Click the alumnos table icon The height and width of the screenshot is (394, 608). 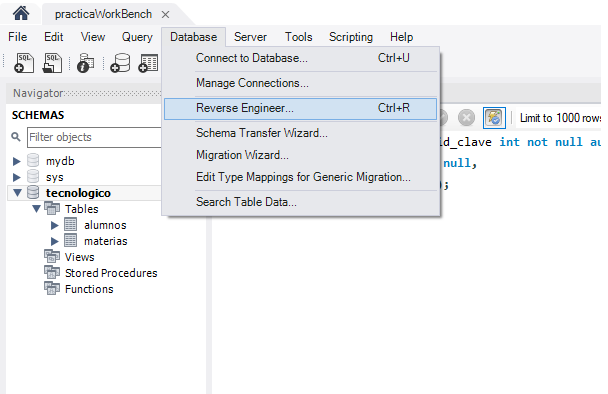pyautogui.click(x=71, y=225)
